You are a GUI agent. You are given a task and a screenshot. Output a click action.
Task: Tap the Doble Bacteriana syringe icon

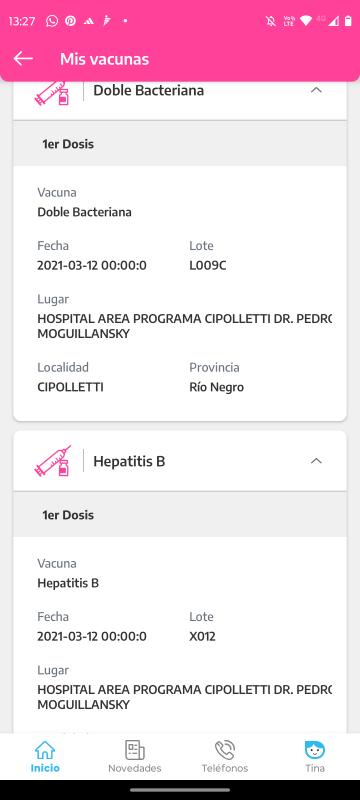pyautogui.click(x=52, y=92)
